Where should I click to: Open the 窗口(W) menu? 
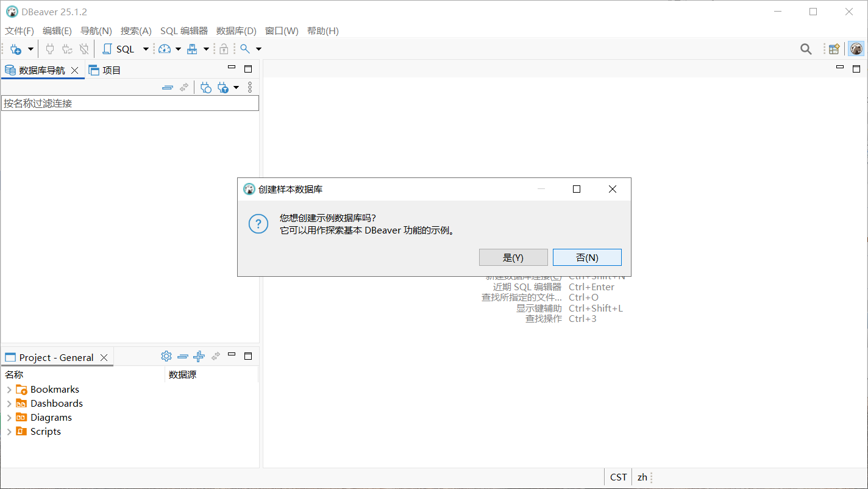pos(282,30)
